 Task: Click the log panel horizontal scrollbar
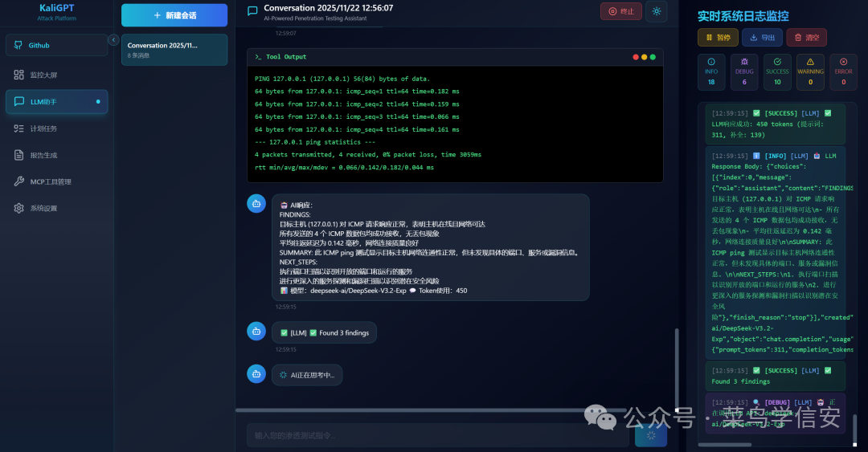(725, 444)
